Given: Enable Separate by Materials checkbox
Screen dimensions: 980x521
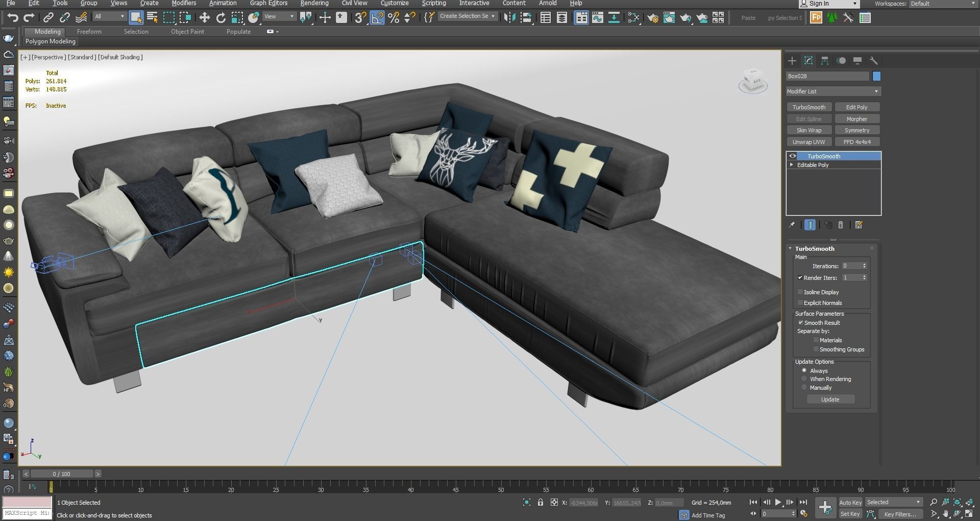Looking at the screenshot, I should (816, 340).
